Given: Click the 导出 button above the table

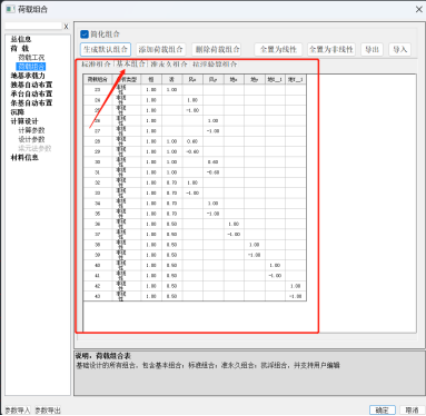Looking at the screenshot, I should coord(372,49).
